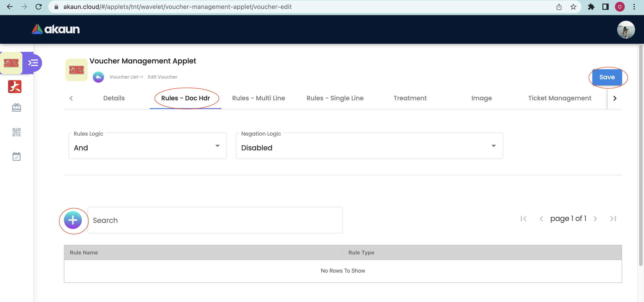Switch to the Treatment tab
The image size is (644, 302).
coord(410,98)
